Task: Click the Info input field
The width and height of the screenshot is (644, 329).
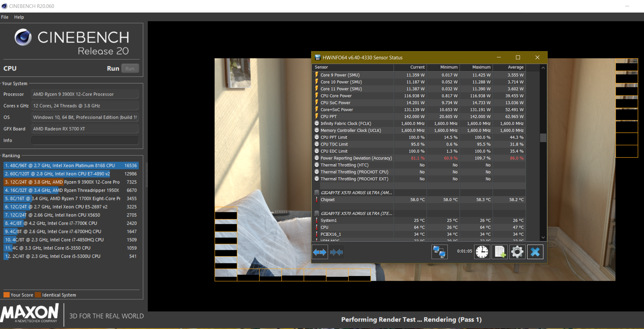Action: [85, 140]
